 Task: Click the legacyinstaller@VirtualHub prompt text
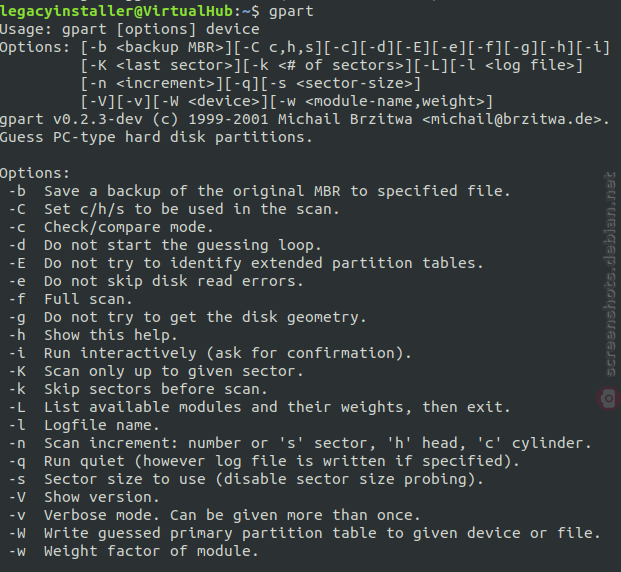(116, 11)
